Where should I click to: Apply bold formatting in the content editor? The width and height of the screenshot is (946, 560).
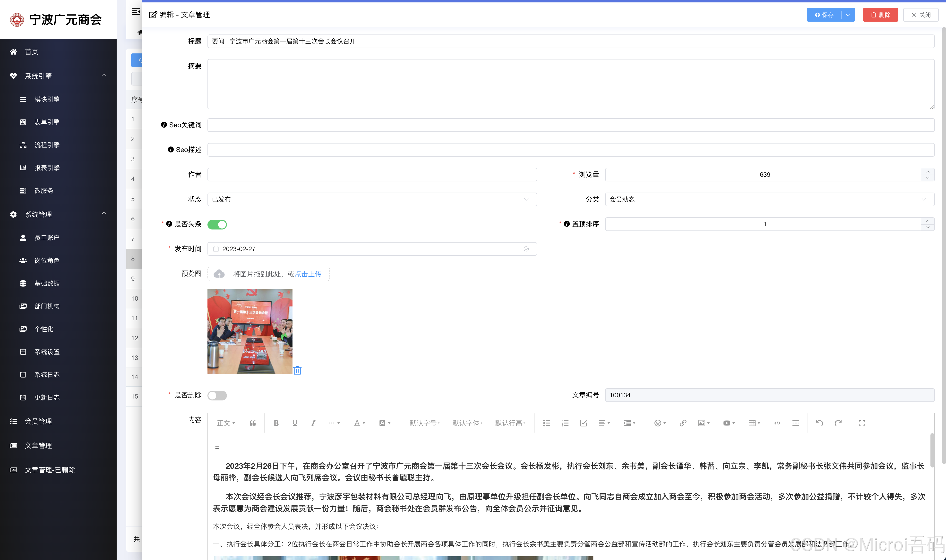click(x=276, y=423)
